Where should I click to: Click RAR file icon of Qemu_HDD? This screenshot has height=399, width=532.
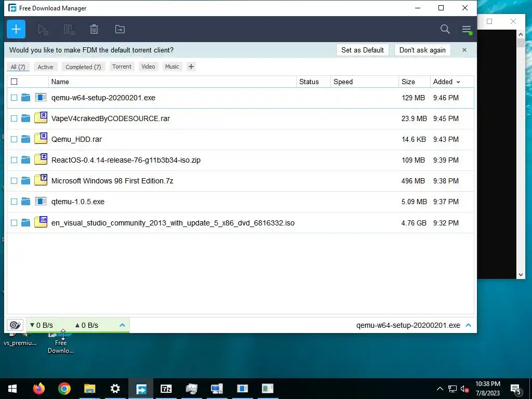(41, 138)
